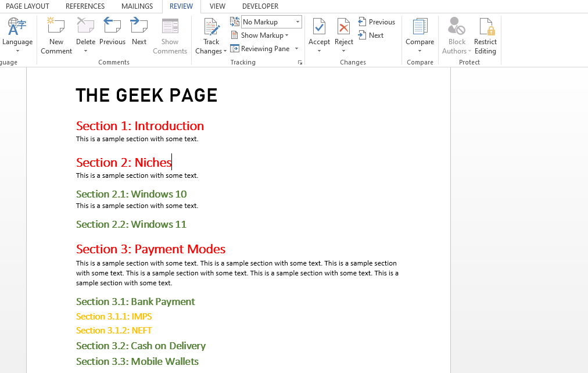This screenshot has width=588, height=373.
Task: Click Next in the Changes group
Action: click(371, 35)
